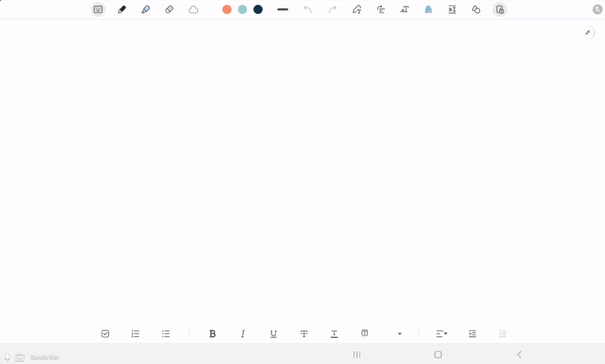Click the handwriting-to-text T icon
This screenshot has height=364, width=605.
coord(405,10)
